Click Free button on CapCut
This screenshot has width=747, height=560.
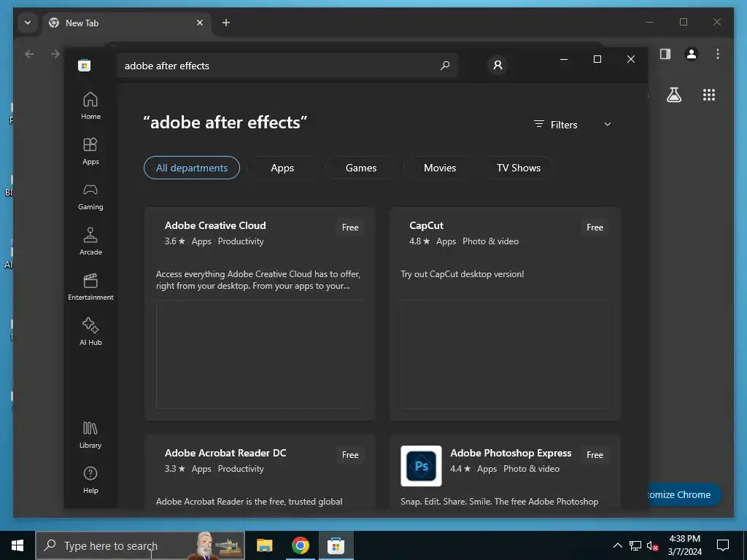pos(595,227)
